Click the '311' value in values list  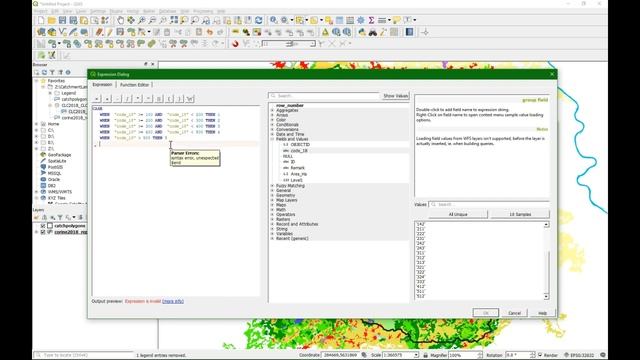point(420,253)
